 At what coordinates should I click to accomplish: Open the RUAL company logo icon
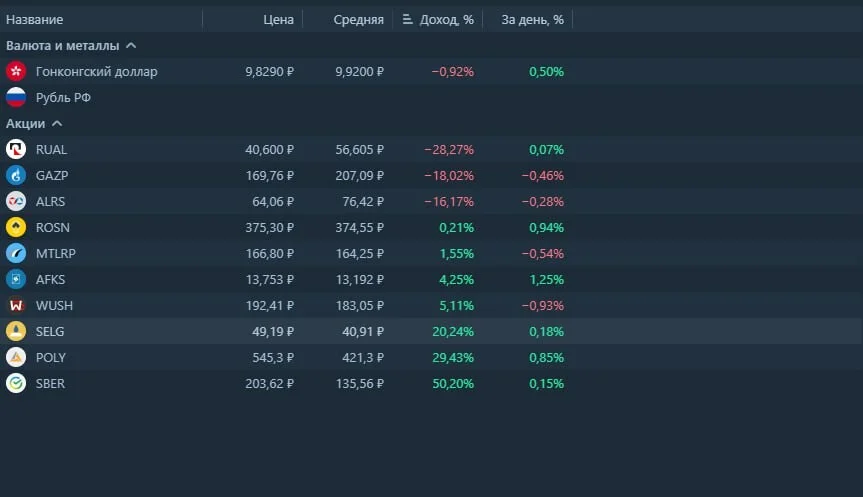click(x=16, y=149)
